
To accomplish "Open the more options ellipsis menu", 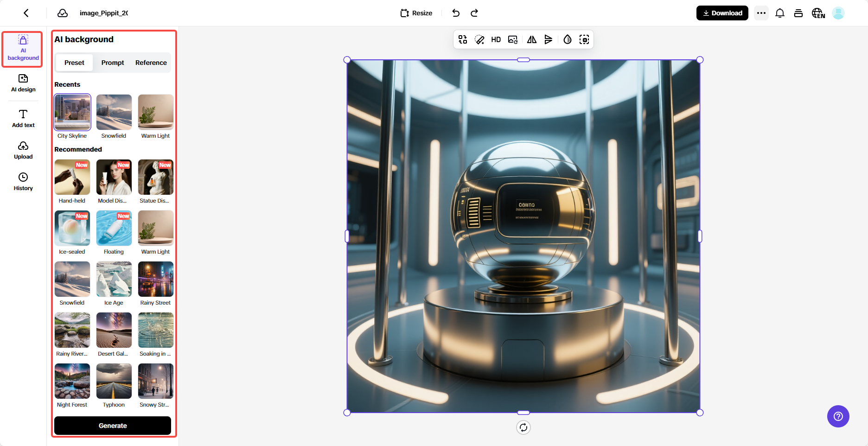I will pyautogui.click(x=761, y=13).
